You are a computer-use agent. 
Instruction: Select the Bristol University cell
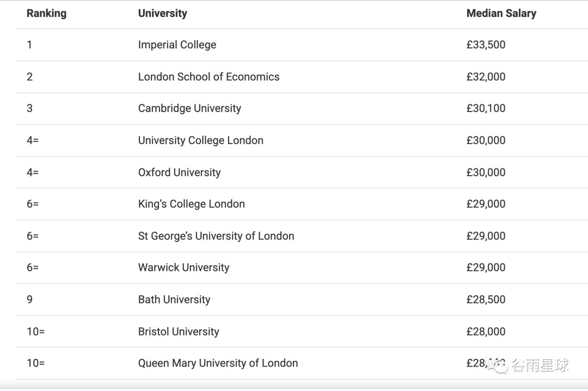pos(178,332)
